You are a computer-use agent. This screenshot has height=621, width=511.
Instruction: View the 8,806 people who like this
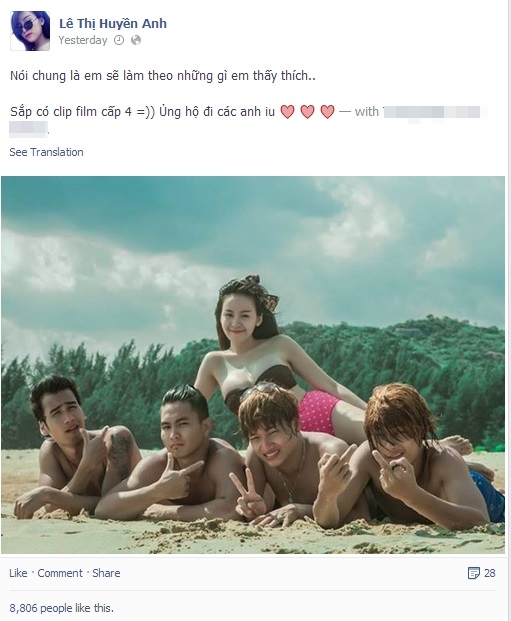pos(61,608)
